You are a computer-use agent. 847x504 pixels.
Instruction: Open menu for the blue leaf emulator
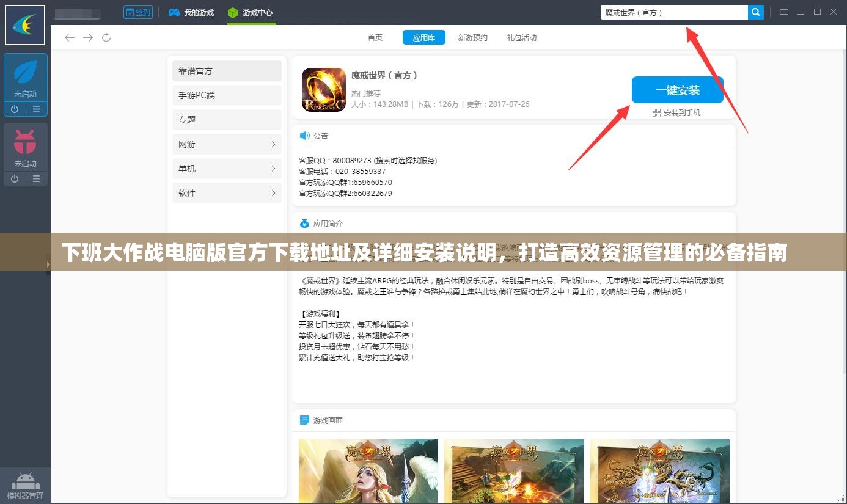click(x=36, y=109)
